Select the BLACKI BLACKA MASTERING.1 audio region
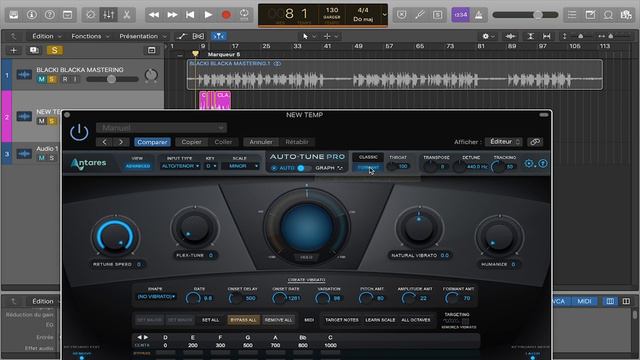 coord(395,75)
